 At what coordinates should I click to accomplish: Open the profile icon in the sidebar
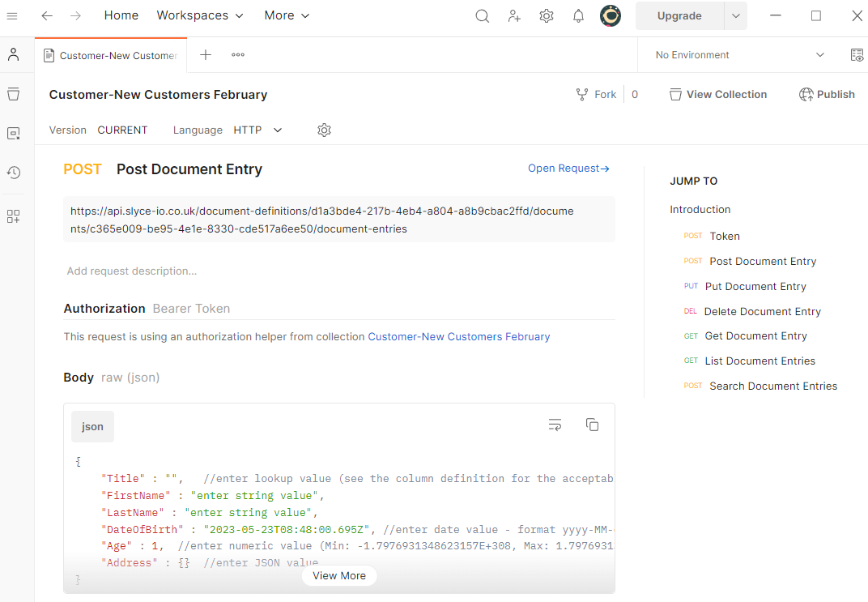tap(14, 54)
